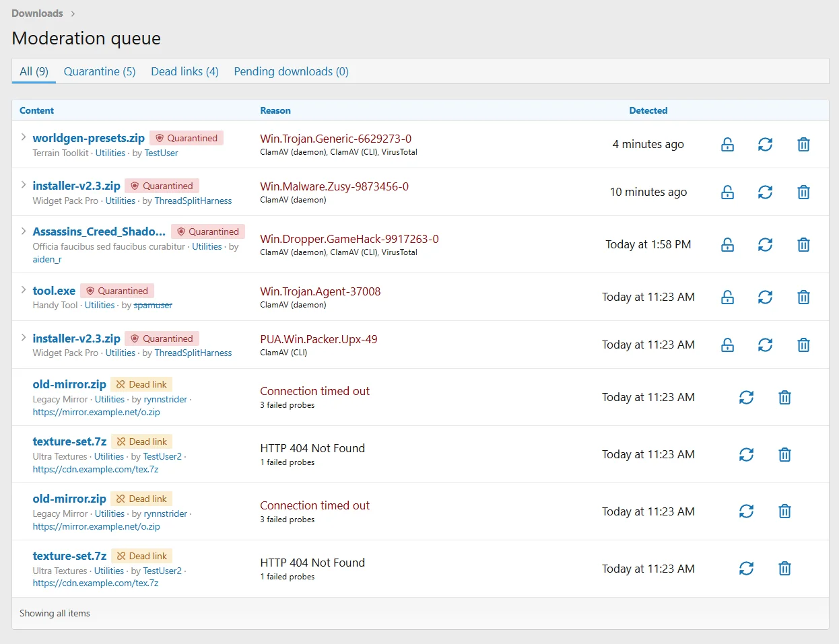Expand the tool.exe row details
The width and height of the screenshot is (839, 644).
(24, 290)
